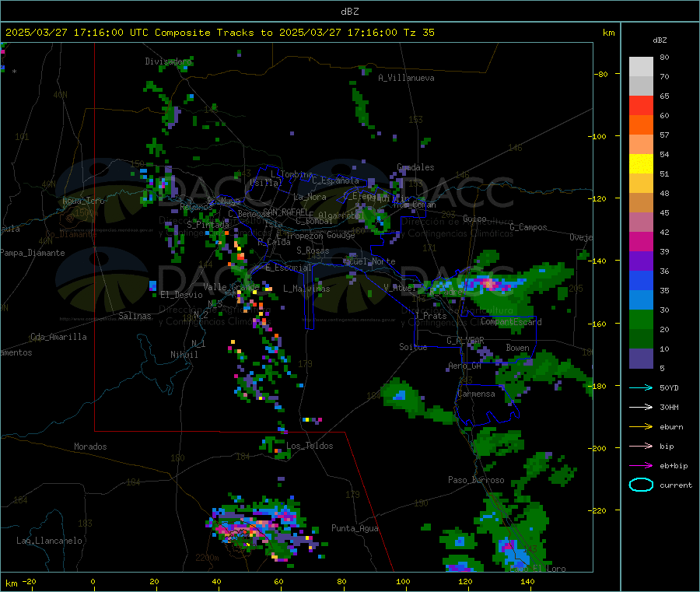
Task: Click the Pampa_Diamante location label
Action: coord(32,253)
